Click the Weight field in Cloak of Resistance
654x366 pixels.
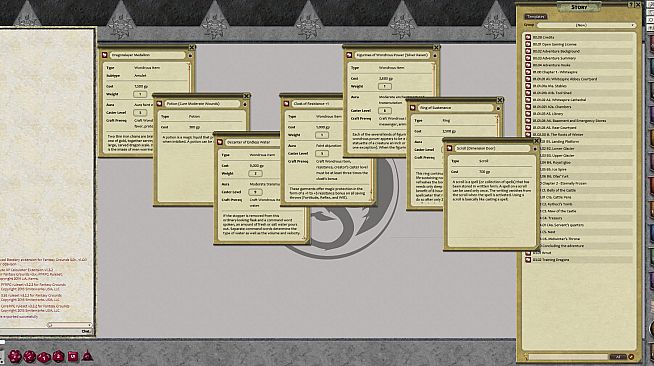(x=322, y=135)
